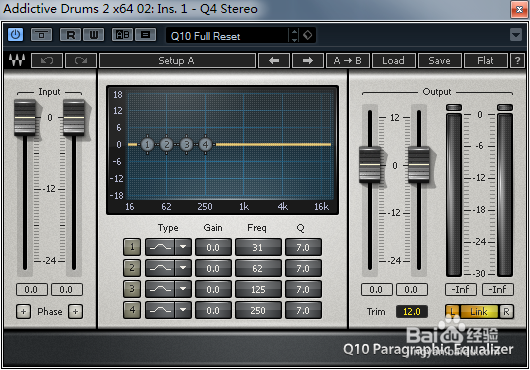Toggle plugin power bypass button
Screen dimensions: 530x370
coord(15,35)
